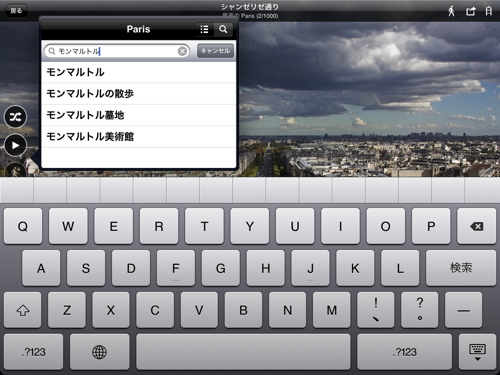Tap the S key
500x375 pixels.
[x=86, y=268]
